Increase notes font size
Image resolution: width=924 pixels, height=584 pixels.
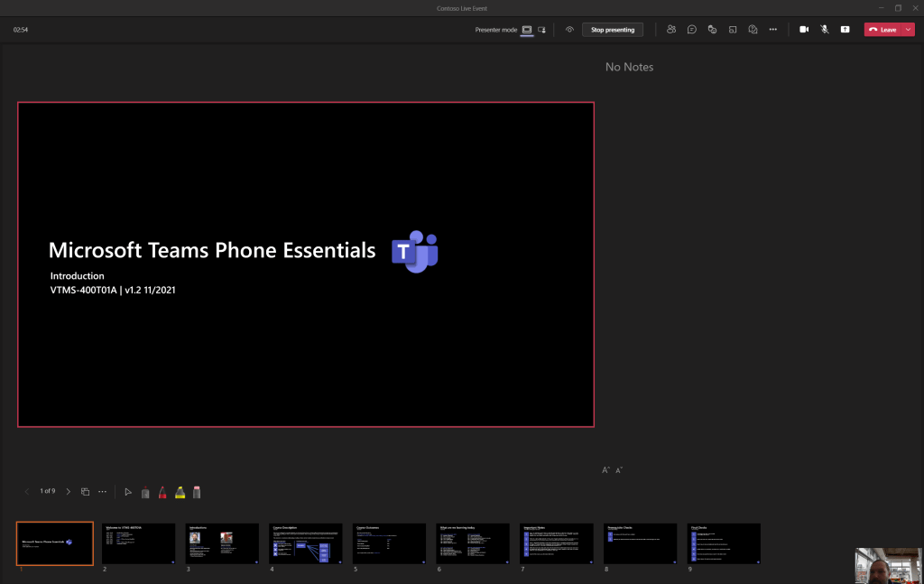click(x=606, y=470)
